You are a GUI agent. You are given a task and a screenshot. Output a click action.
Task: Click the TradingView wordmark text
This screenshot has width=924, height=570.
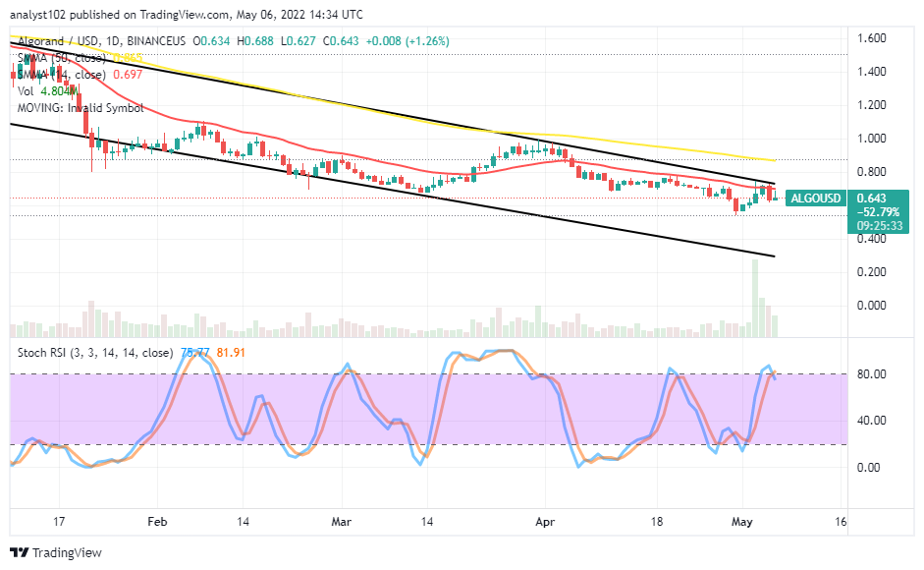coord(67,553)
